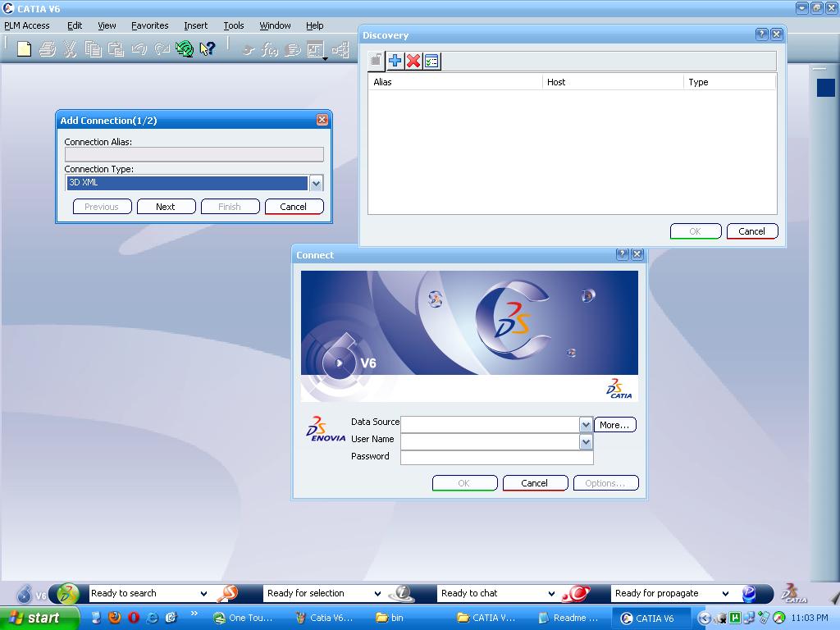Click the red X Remove icon in Discovery
The width and height of the screenshot is (840, 630).
coord(413,61)
